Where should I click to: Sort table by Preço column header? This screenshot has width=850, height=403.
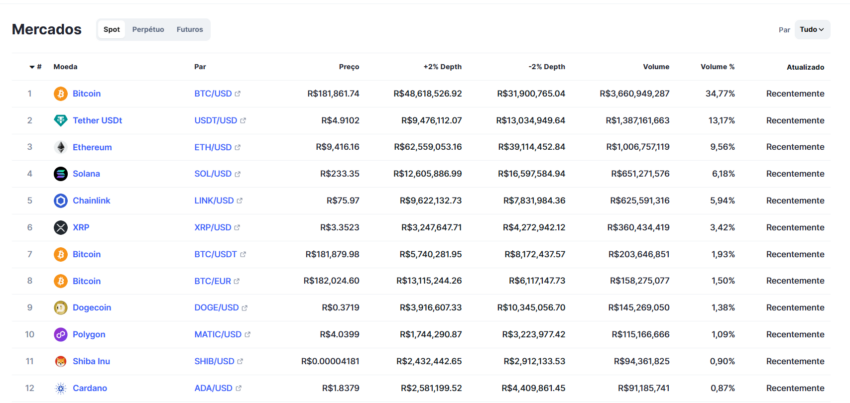pyautogui.click(x=349, y=67)
